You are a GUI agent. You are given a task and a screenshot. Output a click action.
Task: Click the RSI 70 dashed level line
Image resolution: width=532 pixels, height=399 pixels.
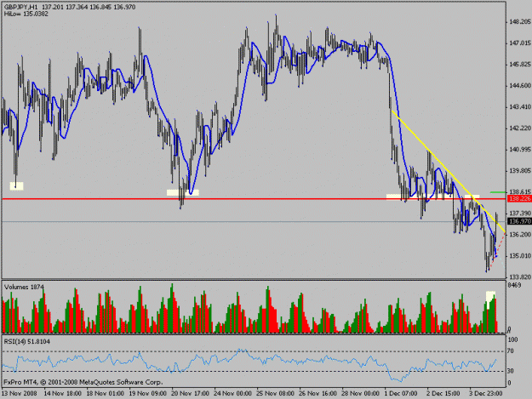tap(255, 351)
